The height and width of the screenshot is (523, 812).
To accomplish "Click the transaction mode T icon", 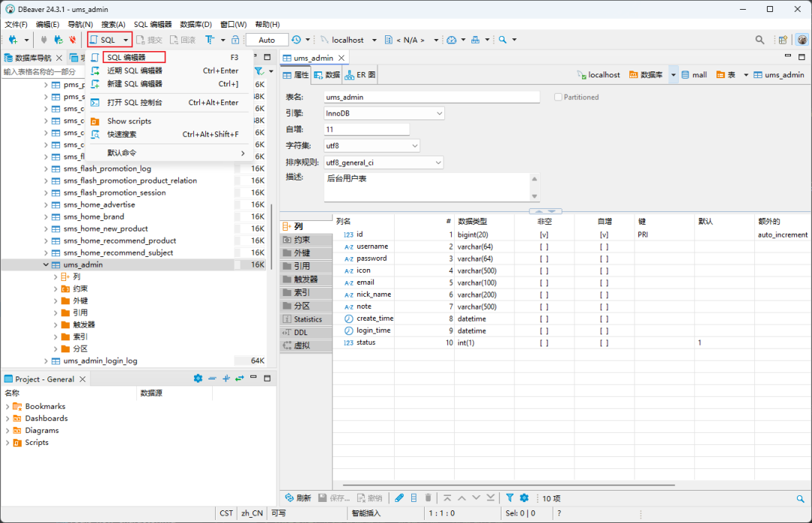I will [210, 40].
